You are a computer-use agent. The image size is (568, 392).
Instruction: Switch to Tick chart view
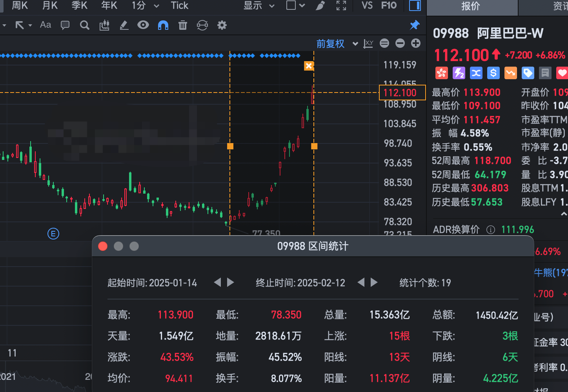click(180, 5)
